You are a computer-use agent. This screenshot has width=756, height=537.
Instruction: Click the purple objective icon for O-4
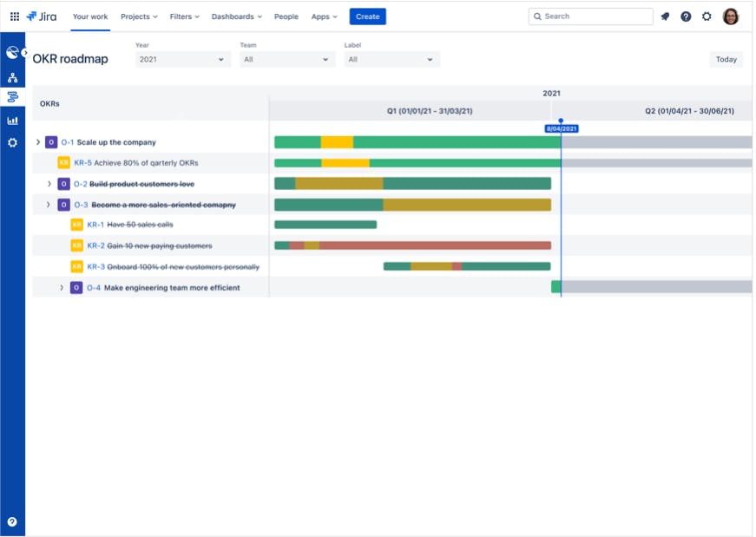pos(76,288)
